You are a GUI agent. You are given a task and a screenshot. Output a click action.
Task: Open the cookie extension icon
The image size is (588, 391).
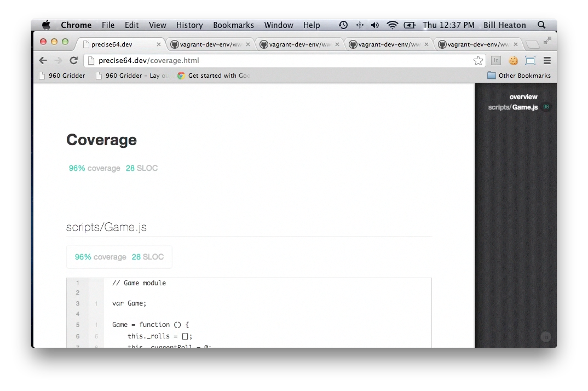513,61
